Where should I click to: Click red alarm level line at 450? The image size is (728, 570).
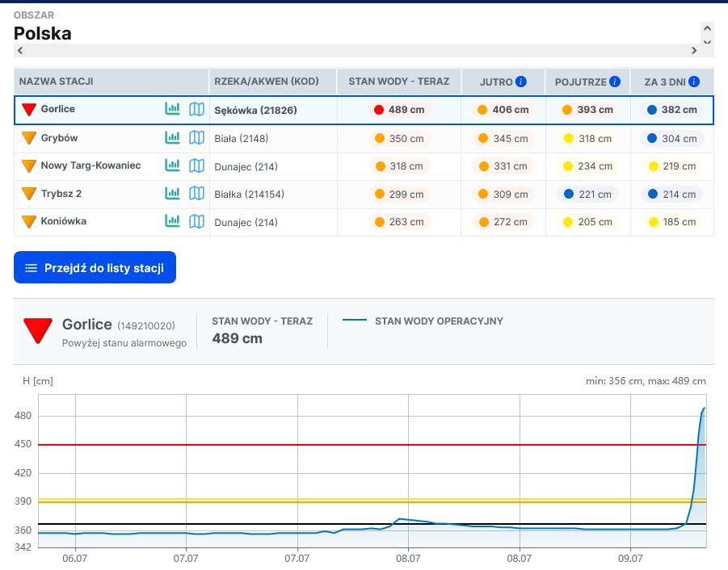coord(372,445)
